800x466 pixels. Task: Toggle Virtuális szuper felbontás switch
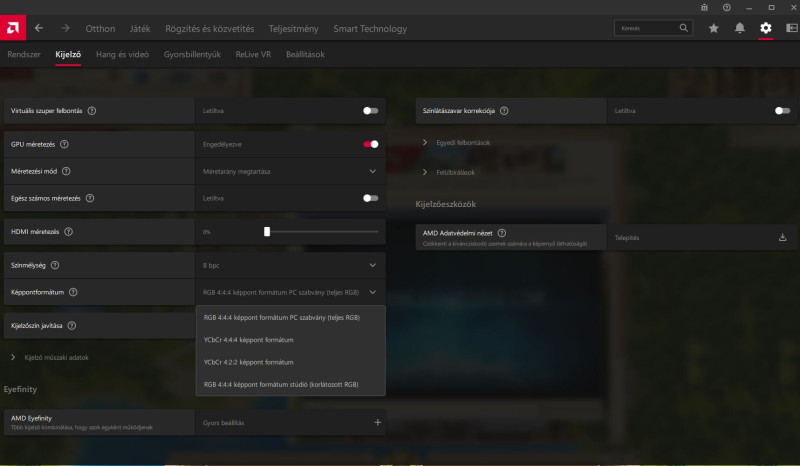point(371,111)
